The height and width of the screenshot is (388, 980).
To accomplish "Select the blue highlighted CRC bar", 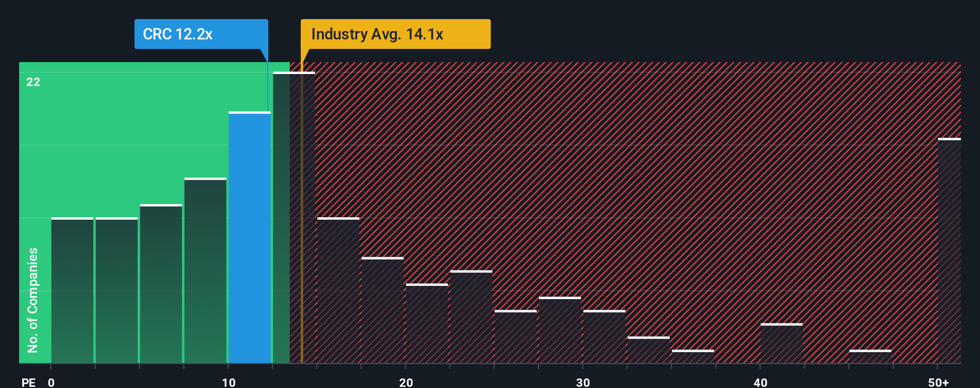I will click(250, 238).
